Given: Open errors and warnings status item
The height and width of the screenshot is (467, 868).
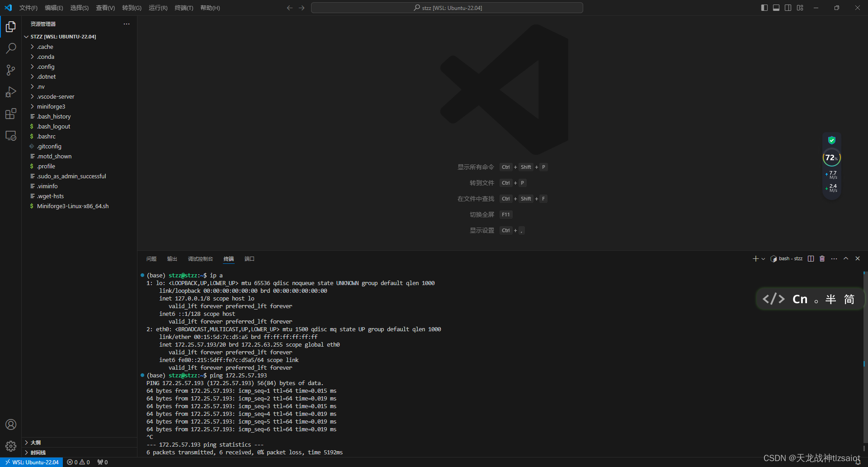Looking at the screenshot, I should point(78,462).
